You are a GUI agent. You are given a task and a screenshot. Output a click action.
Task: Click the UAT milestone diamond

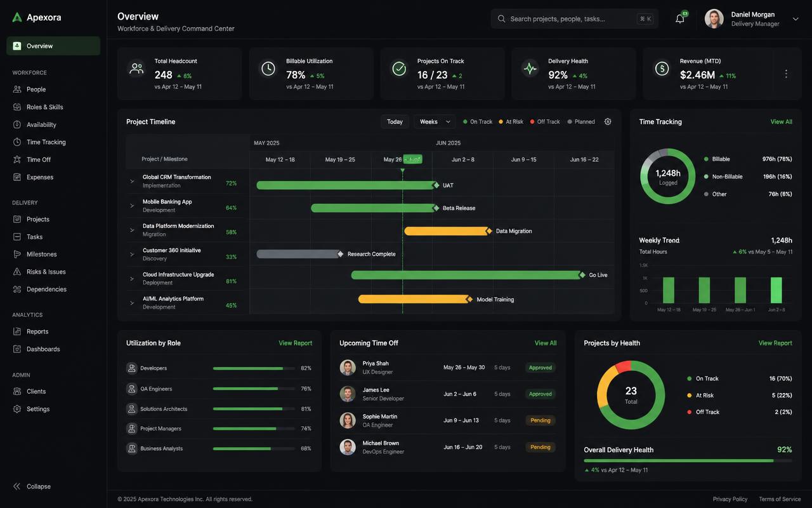click(436, 185)
